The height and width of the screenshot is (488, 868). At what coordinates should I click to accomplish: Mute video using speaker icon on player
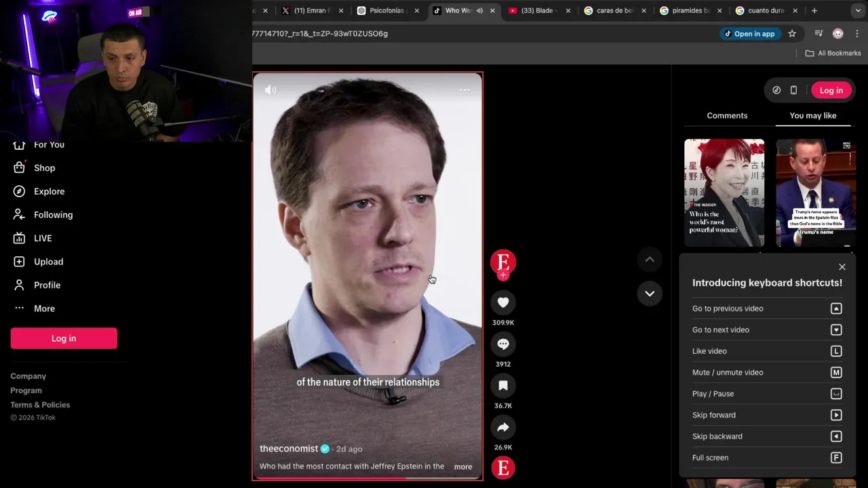pos(271,89)
